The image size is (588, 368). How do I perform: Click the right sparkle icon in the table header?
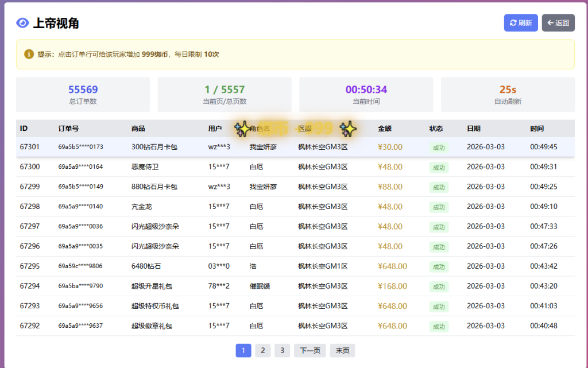(x=348, y=129)
